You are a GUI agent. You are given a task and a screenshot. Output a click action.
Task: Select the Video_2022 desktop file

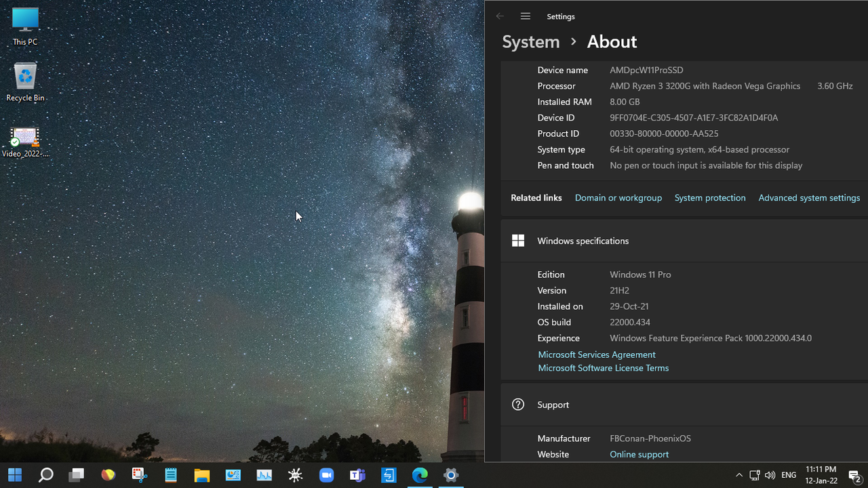click(25, 142)
